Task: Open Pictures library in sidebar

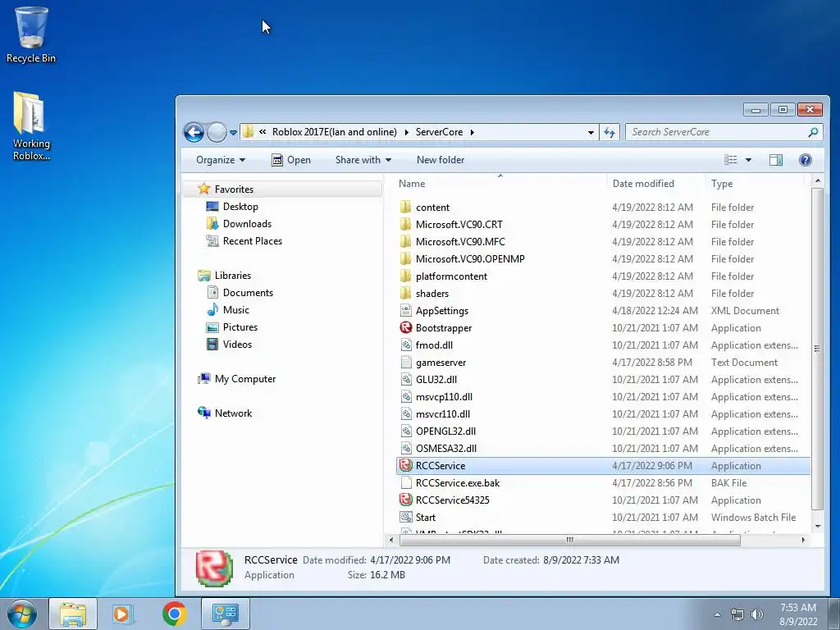Action: click(240, 326)
